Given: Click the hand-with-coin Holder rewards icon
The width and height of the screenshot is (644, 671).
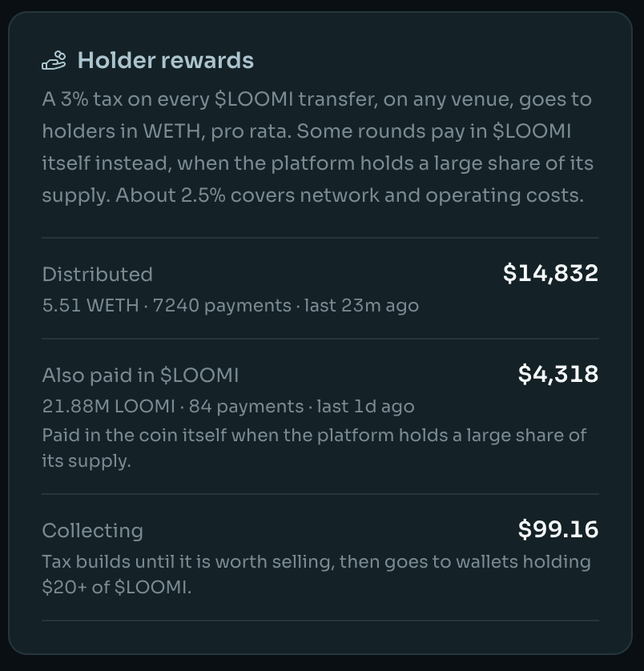Looking at the screenshot, I should click(x=54, y=60).
